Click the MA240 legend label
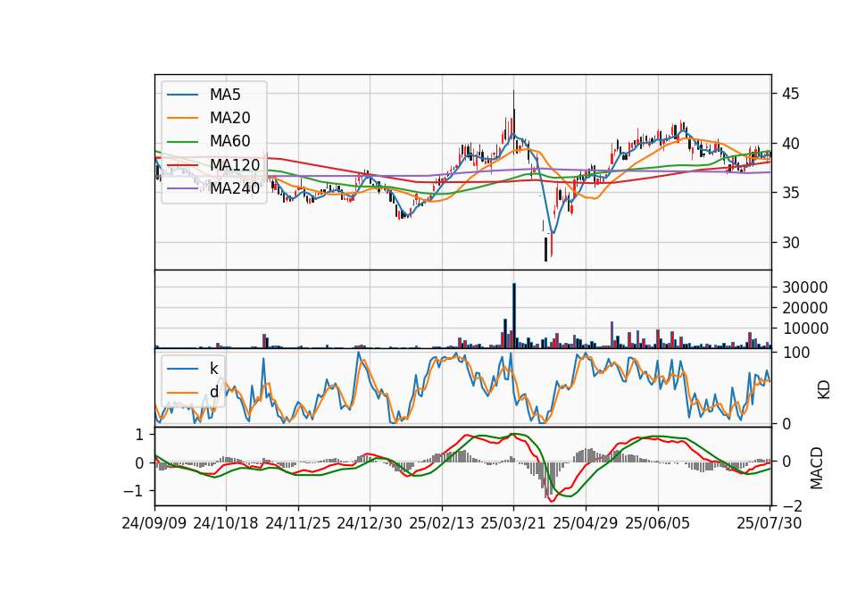The height and width of the screenshot is (616, 857). (235, 188)
